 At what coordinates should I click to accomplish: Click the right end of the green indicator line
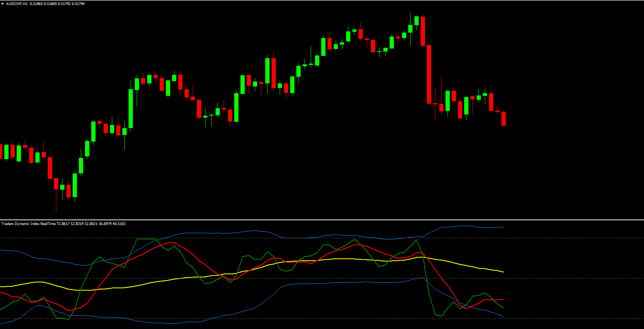[503, 308]
